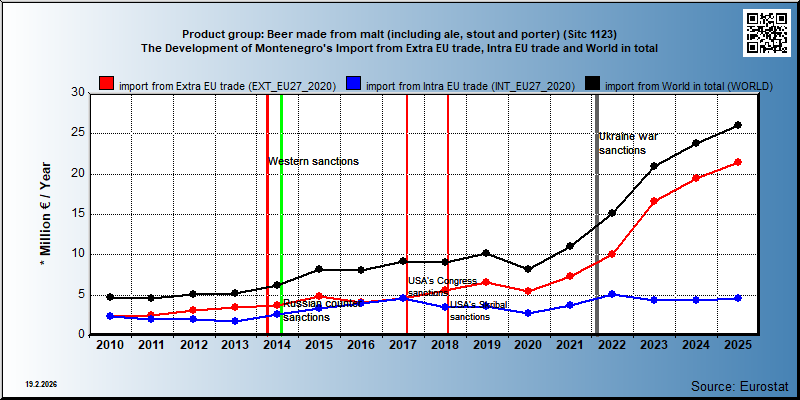Click the black World data point for 2025

(x=738, y=125)
